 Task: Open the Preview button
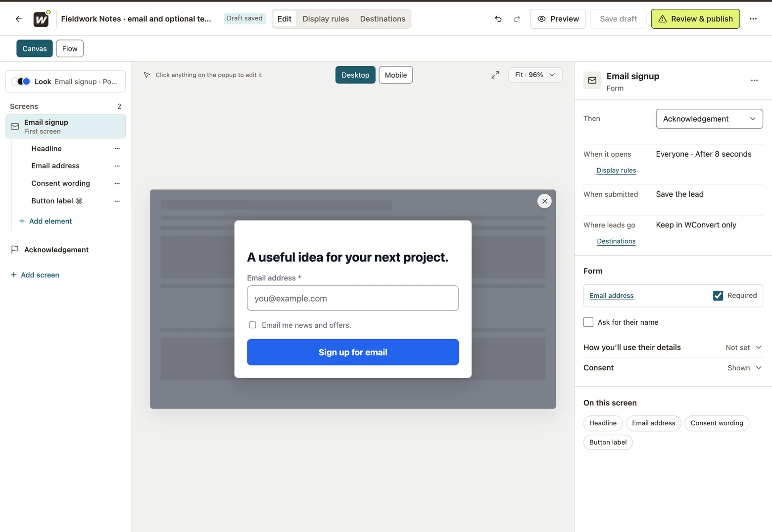coord(558,19)
